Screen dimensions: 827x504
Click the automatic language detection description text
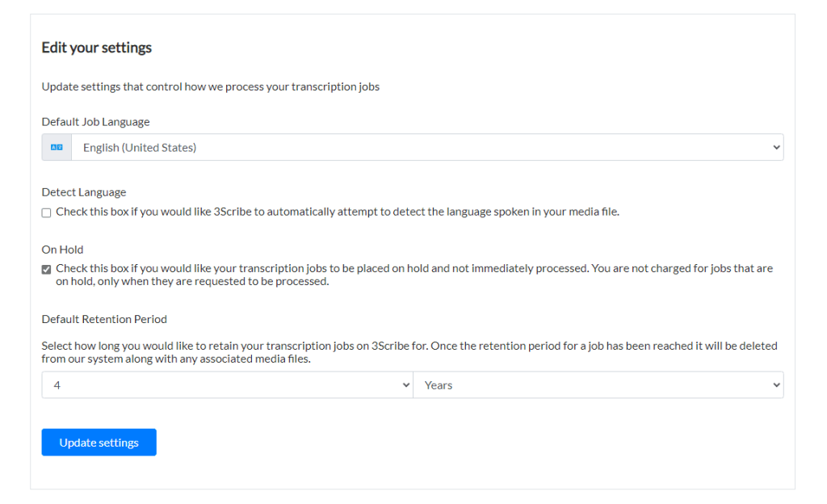[x=337, y=212]
